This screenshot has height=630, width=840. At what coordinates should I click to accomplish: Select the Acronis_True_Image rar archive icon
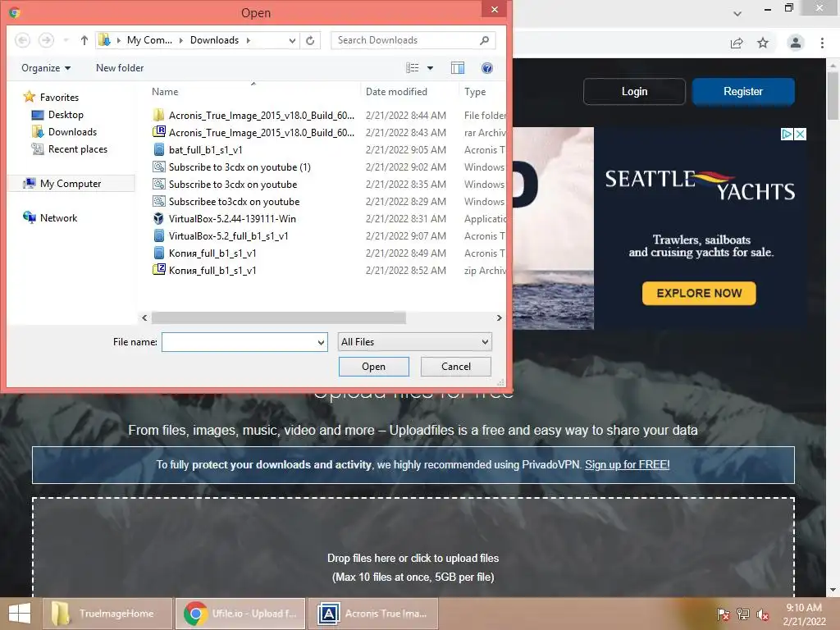158,132
